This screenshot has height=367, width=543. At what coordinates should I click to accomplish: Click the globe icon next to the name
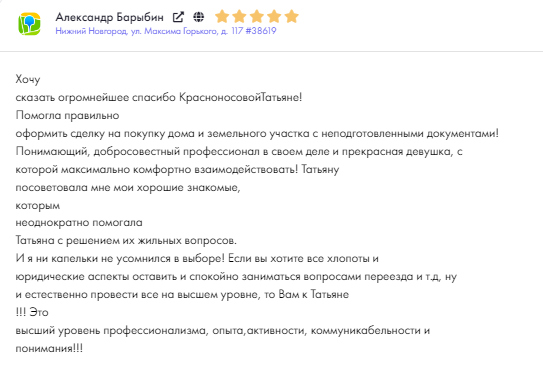[199, 17]
